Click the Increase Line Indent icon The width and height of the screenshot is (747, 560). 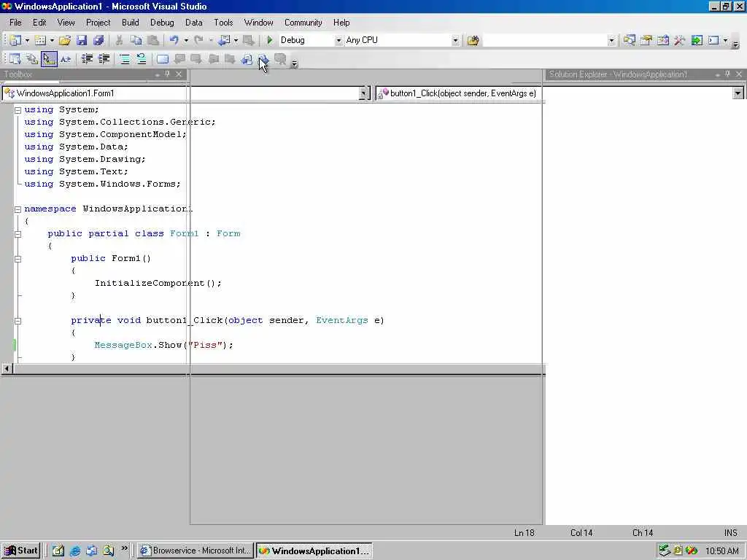coord(104,59)
